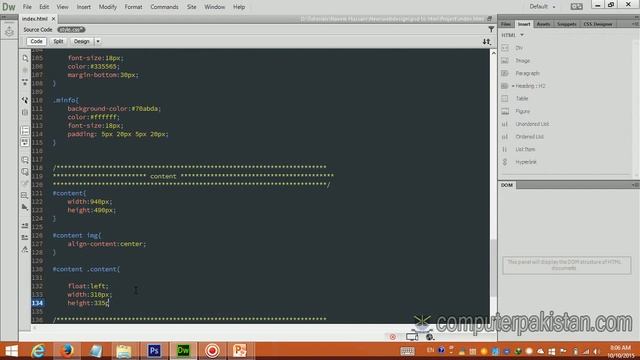This screenshot has width=640, height=360.
Task: Open the Edit menu
Action: point(44,7)
